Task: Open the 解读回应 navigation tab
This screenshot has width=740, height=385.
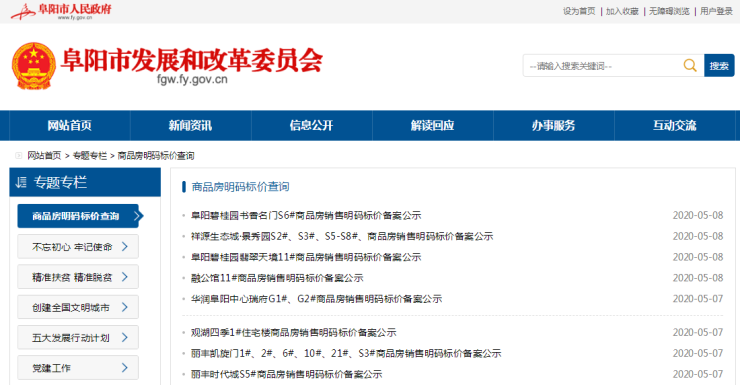Action: [x=432, y=126]
